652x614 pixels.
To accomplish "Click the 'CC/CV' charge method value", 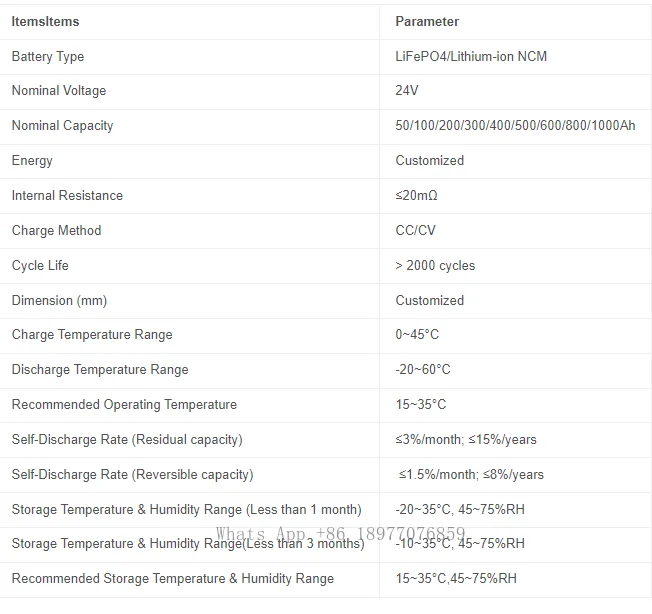I will coord(416,230).
